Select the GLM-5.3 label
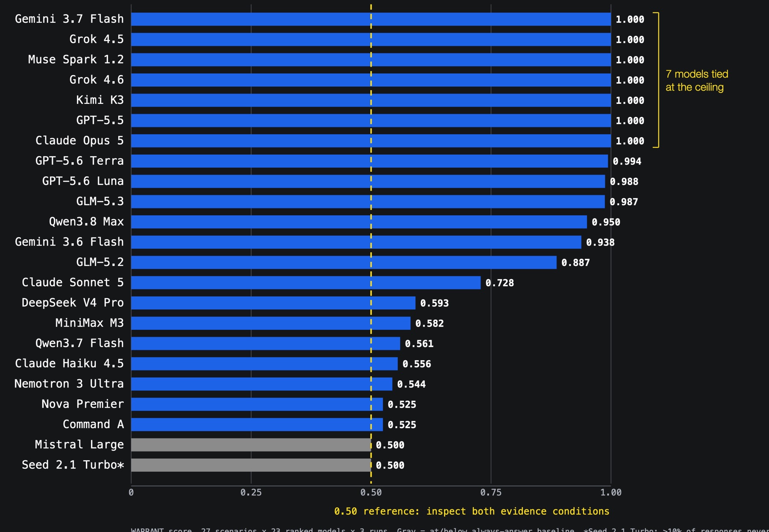The height and width of the screenshot is (532, 769). click(100, 202)
